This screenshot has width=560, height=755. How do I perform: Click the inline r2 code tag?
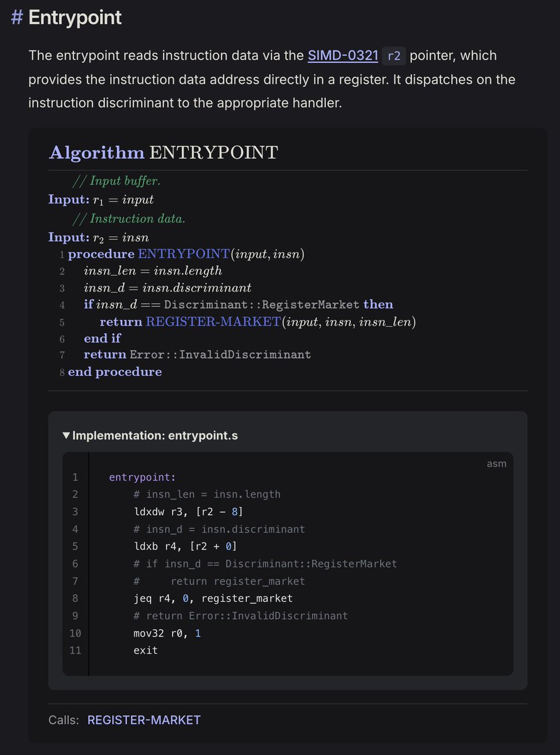pyautogui.click(x=394, y=56)
